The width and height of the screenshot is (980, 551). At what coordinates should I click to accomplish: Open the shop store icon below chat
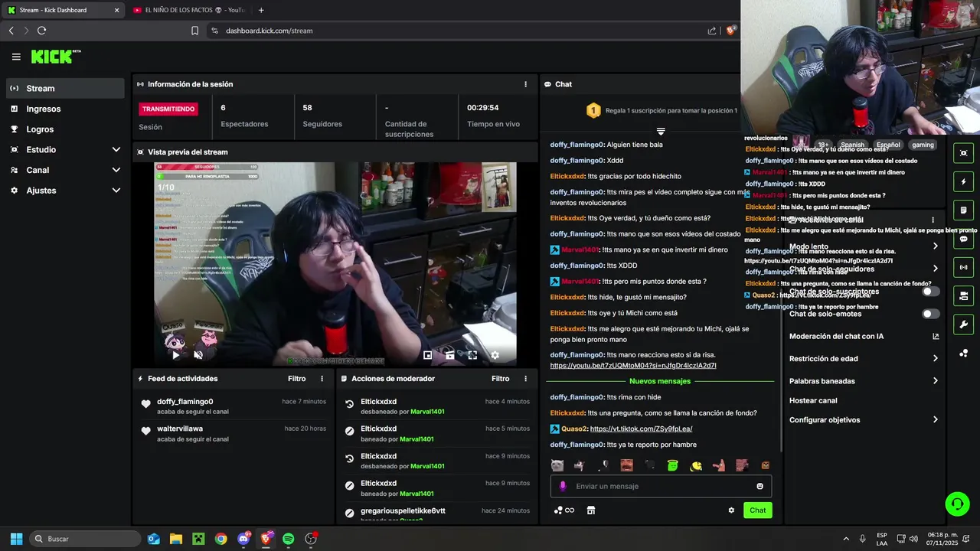(x=591, y=510)
